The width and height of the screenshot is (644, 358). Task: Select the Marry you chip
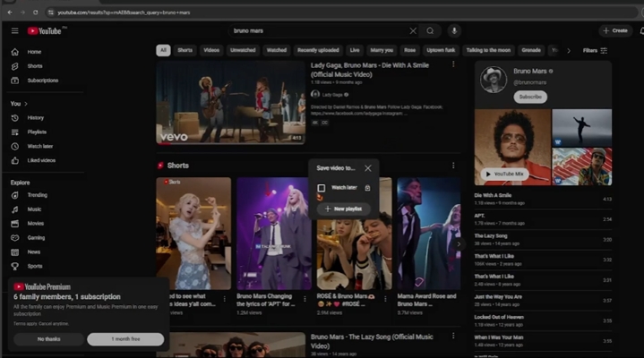382,50
